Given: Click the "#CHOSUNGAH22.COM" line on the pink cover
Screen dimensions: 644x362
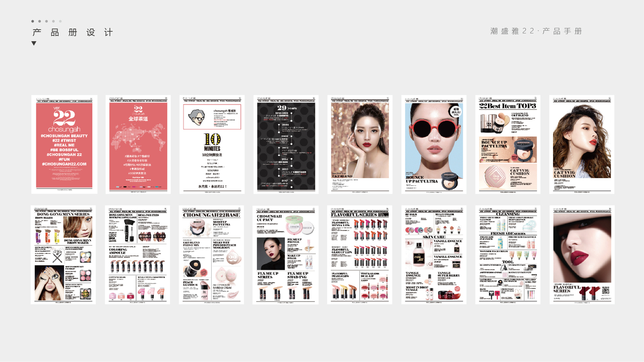Looking at the screenshot, I should pos(64,164).
